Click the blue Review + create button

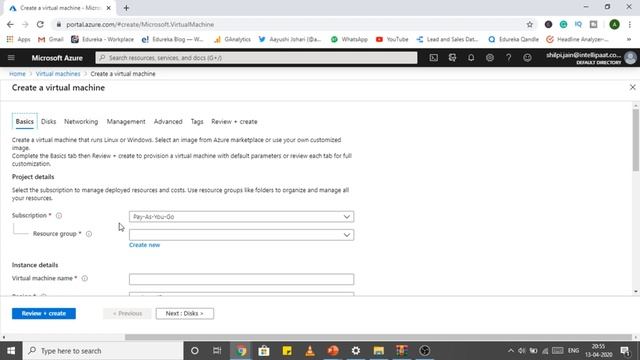click(x=44, y=313)
